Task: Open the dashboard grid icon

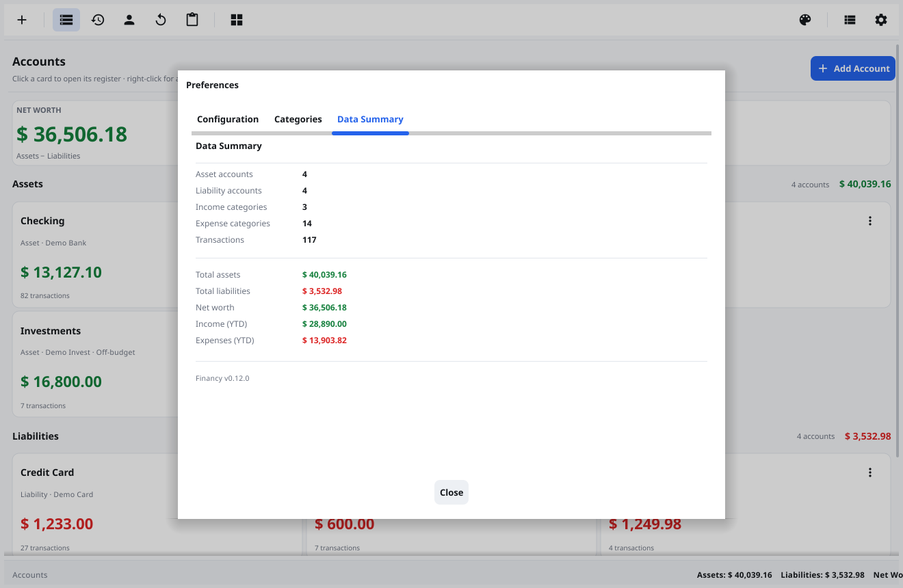Action: [x=237, y=20]
